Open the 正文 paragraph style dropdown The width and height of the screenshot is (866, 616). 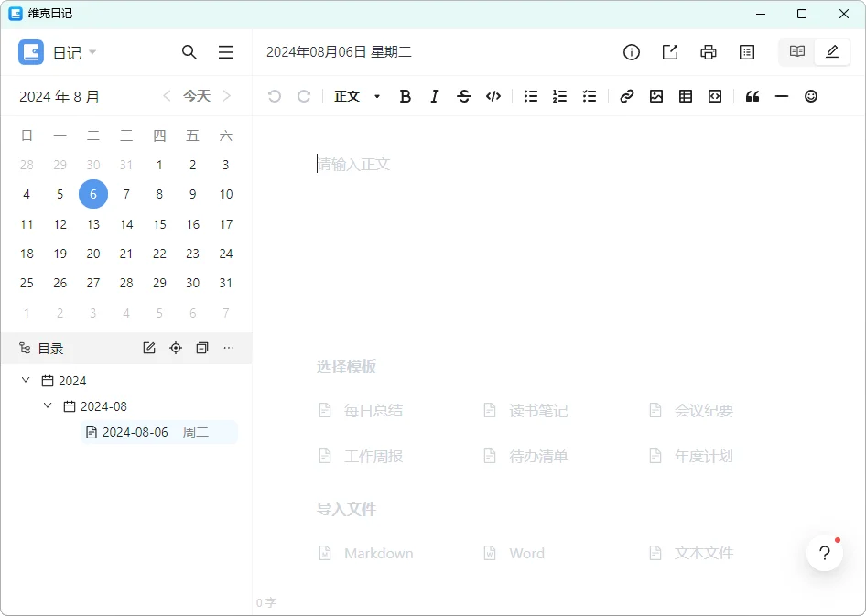click(357, 96)
